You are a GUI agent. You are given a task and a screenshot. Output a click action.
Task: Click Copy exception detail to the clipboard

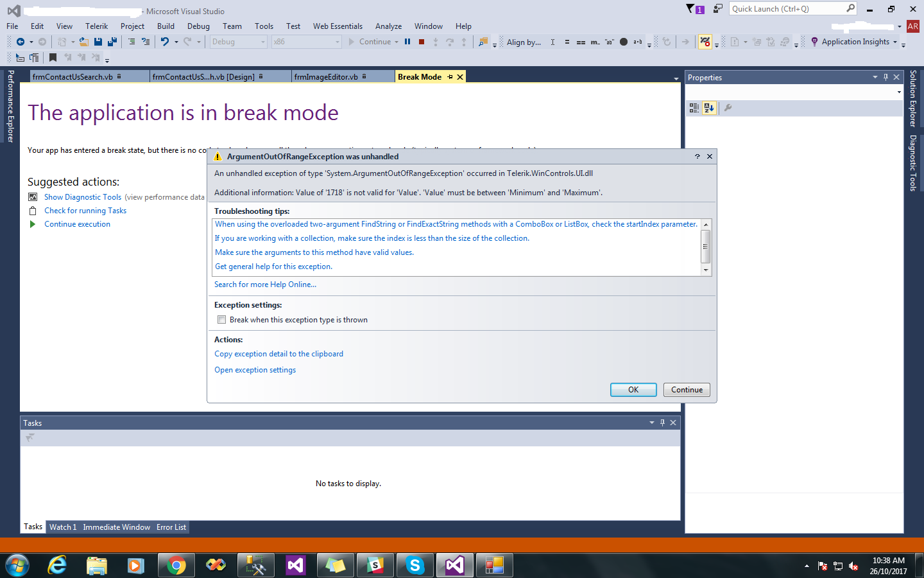click(x=278, y=354)
